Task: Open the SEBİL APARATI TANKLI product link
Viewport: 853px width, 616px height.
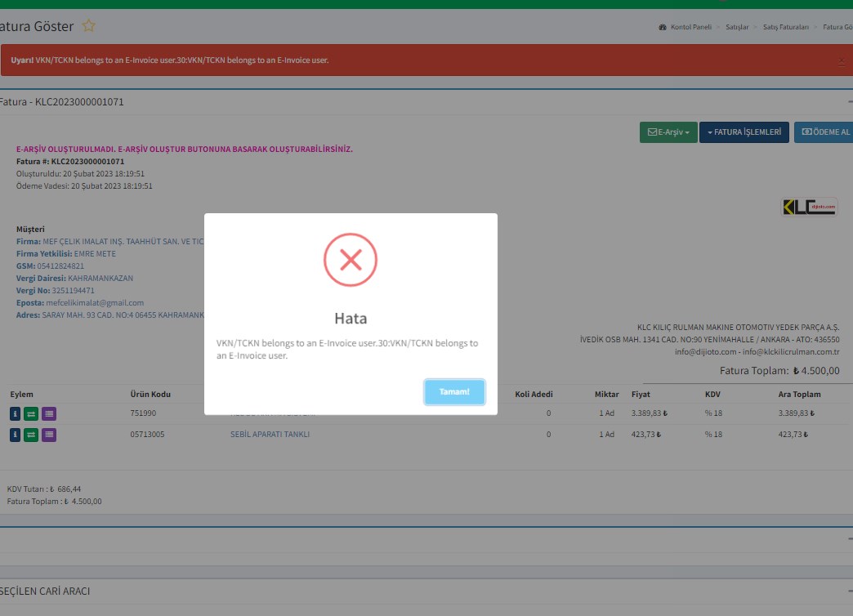Action: pyautogui.click(x=270, y=435)
